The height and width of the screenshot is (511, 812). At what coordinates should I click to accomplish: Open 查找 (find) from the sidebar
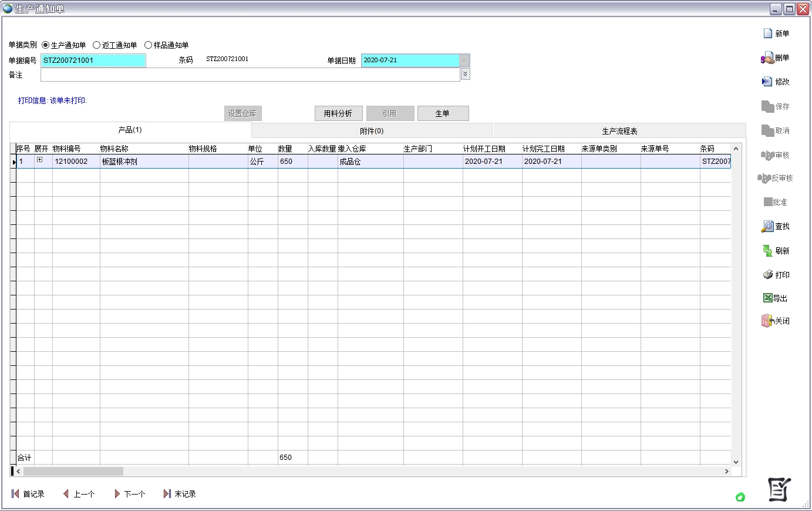pos(768,226)
